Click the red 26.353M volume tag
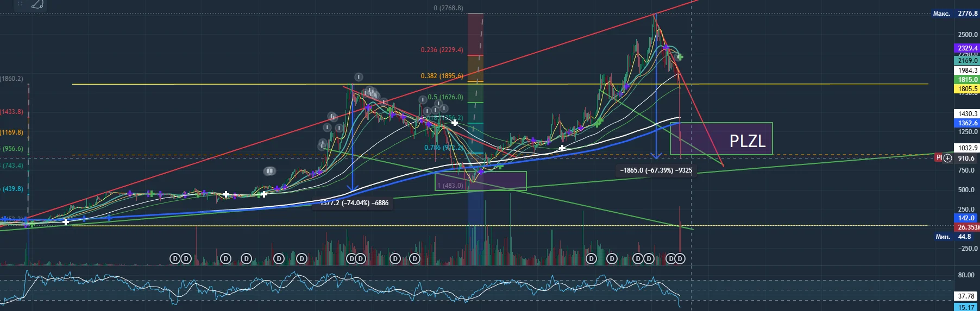 click(967, 227)
